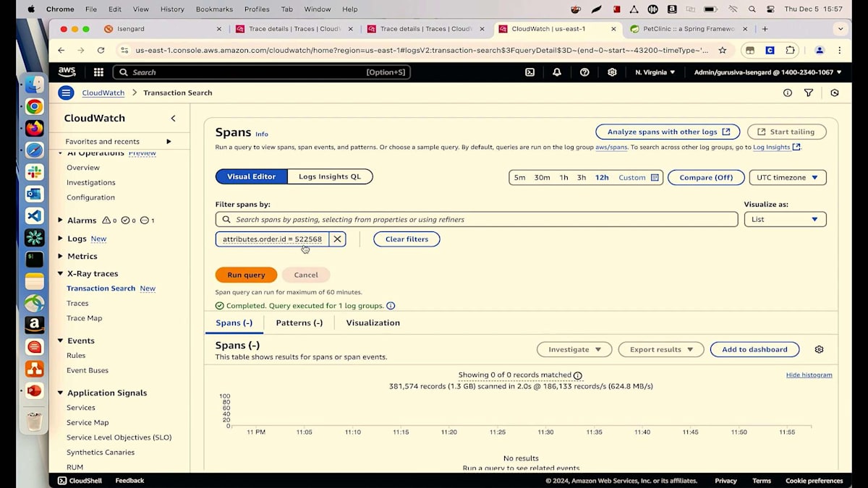868x488 pixels.
Task: Collapse the X-Ray traces section
Action: point(61,274)
